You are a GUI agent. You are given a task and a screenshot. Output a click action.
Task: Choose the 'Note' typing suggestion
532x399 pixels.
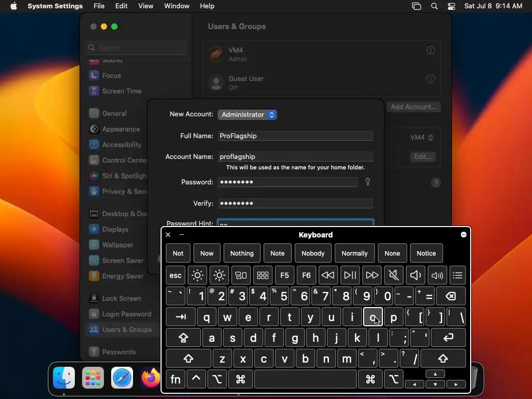pos(277,253)
